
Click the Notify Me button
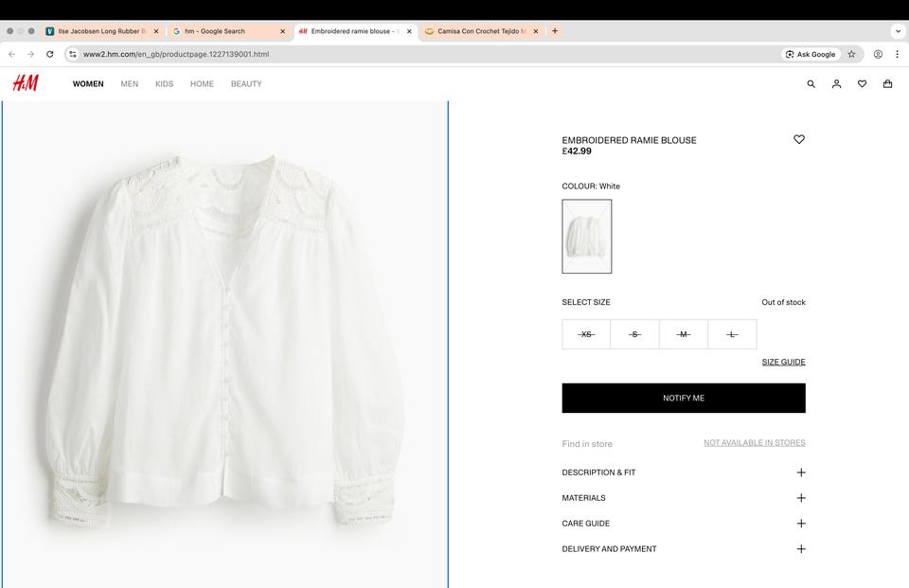click(x=684, y=398)
